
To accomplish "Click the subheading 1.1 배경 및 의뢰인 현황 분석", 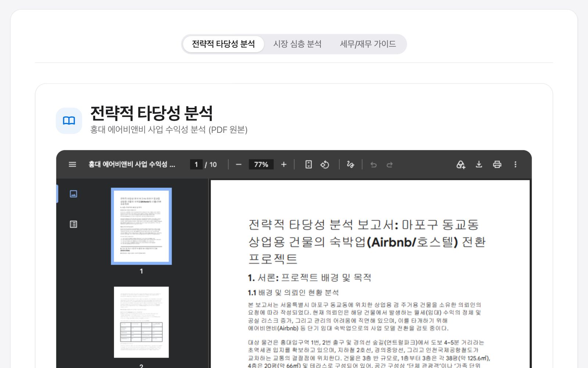I will [293, 293].
